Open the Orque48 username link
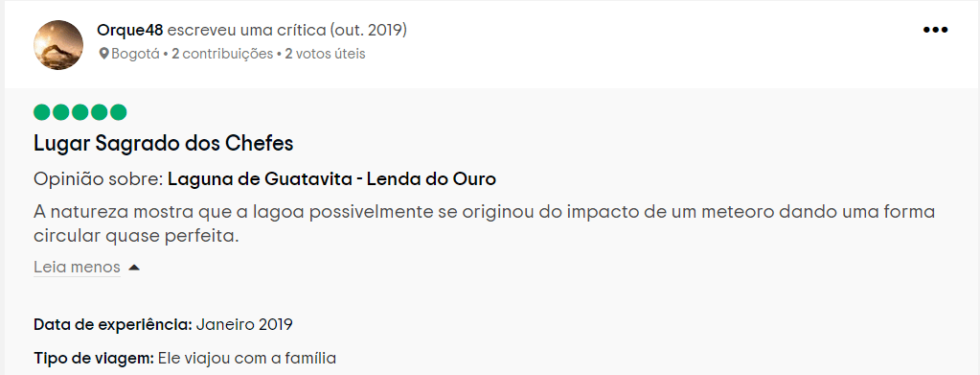 (x=130, y=30)
